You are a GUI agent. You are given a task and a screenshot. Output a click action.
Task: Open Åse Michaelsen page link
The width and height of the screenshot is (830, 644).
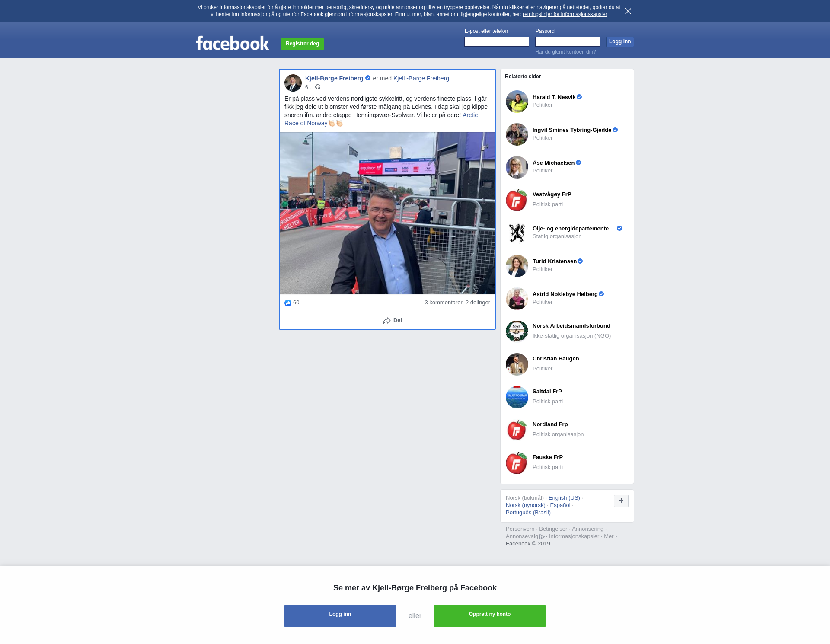click(553, 163)
